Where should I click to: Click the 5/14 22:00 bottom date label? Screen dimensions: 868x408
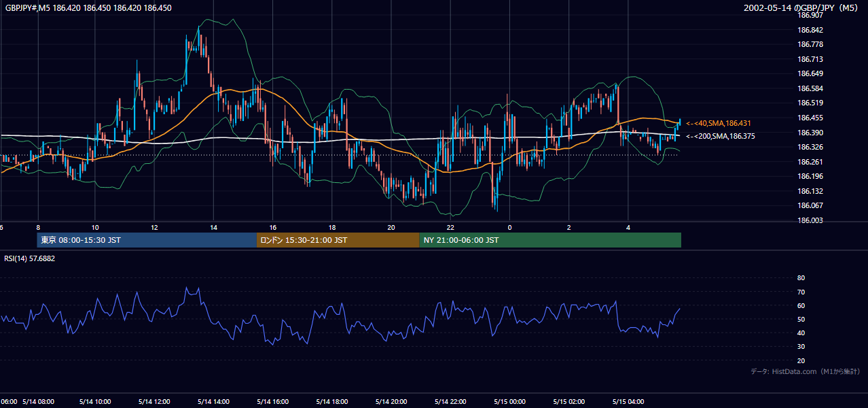pos(450,402)
